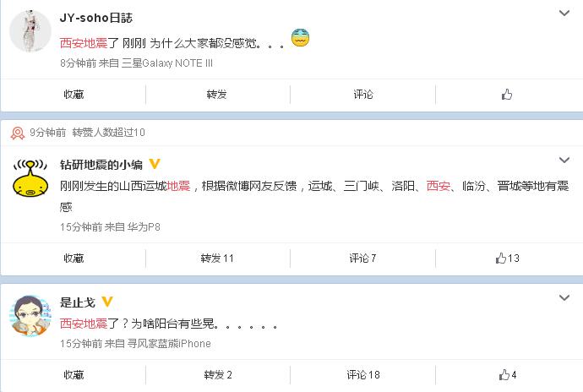This screenshot has width=583, height=392.
Task: Click the sweating emoji in the first post
Action: pyautogui.click(x=300, y=37)
